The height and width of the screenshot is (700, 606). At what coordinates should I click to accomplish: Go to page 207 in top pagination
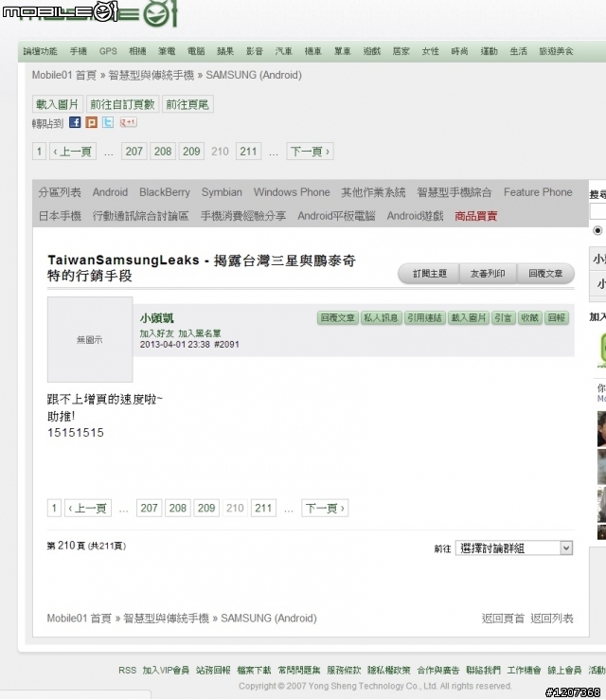click(x=134, y=152)
